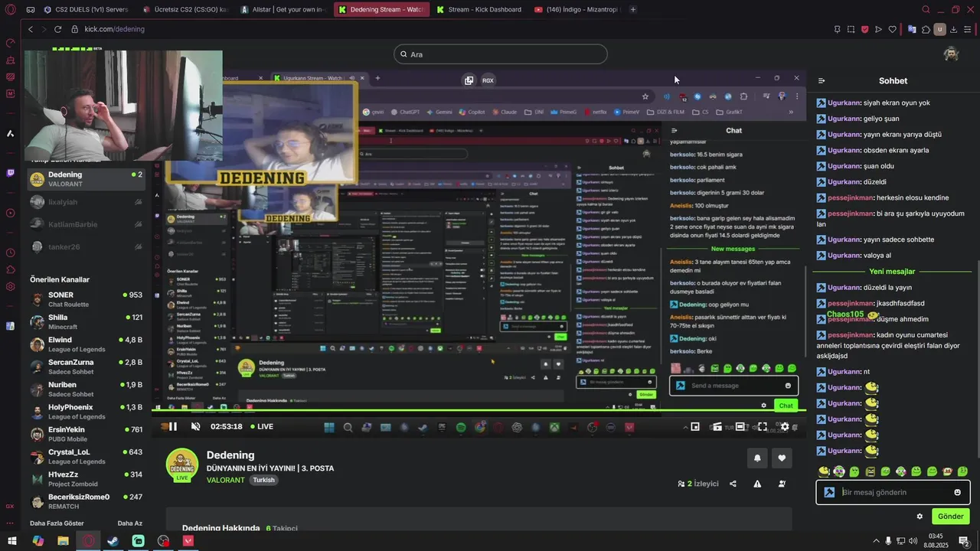Screen dimensions: 980x551
Task: Jump to 'Yeni mesajlar' in chat
Action: coord(892,272)
